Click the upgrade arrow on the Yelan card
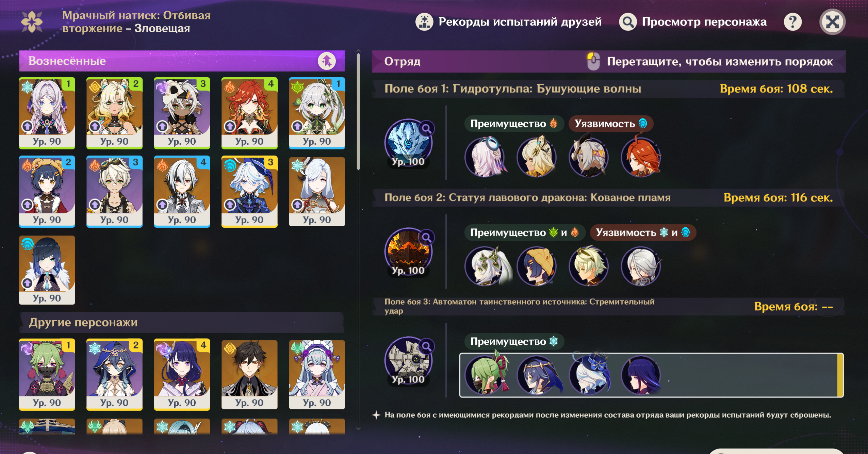Image resolution: width=868 pixels, height=454 pixels. pyautogui.click(x=27, y=283)
